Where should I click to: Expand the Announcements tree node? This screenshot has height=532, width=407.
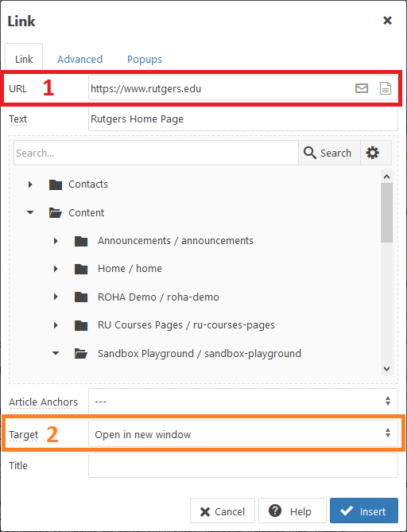click(56, 241)
